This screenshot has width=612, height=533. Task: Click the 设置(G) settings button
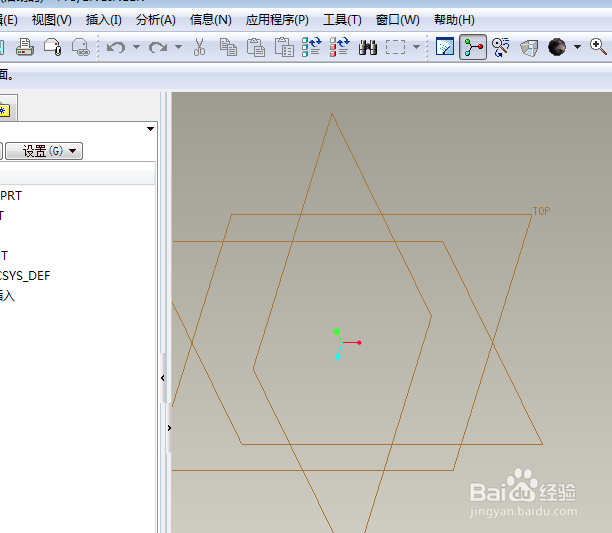(x=44, y=151)
